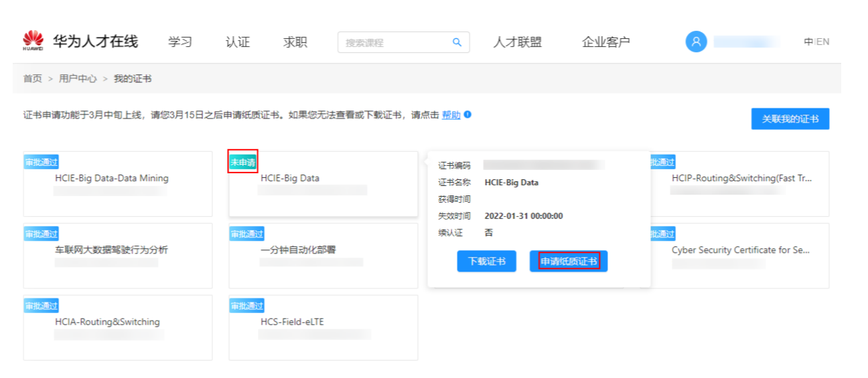Open the 企业客户 menu
868x378 pixels.
click(606, 42)
